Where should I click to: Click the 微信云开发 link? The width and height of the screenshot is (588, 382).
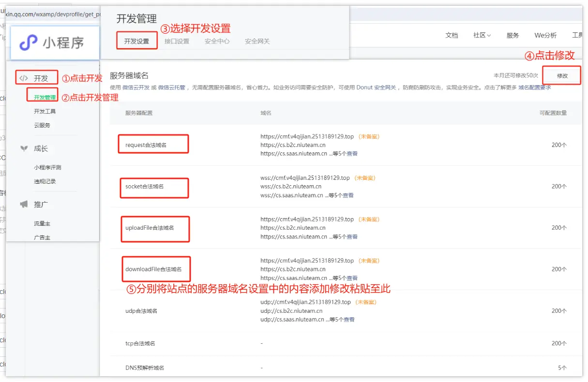coord(136,88)
